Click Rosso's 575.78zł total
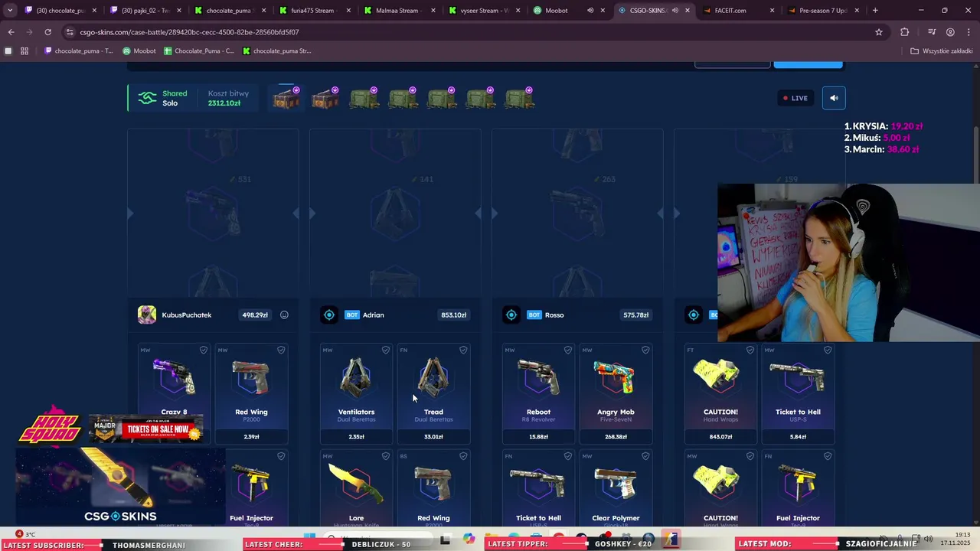Image resolution: width=980 pixels, height=551 pixels. (x=636, y=315)
